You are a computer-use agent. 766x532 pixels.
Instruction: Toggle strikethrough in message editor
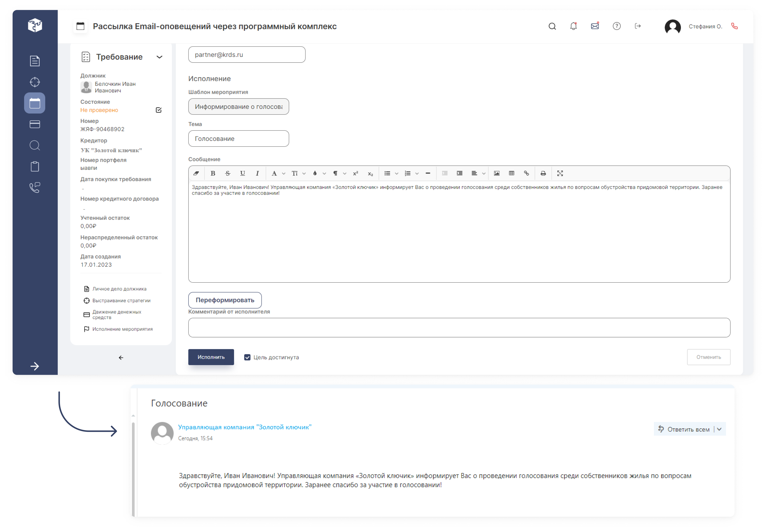(x=228, y=173)
